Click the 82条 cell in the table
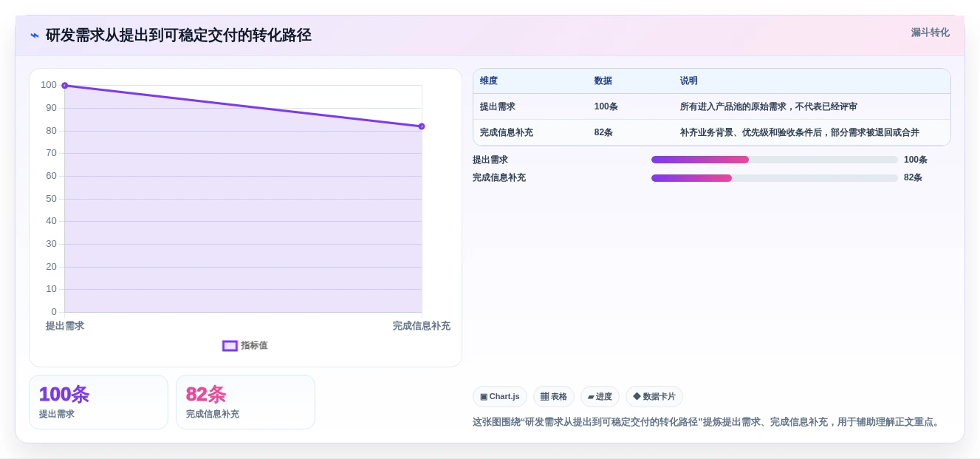980x459 pixels. [603, 132]
